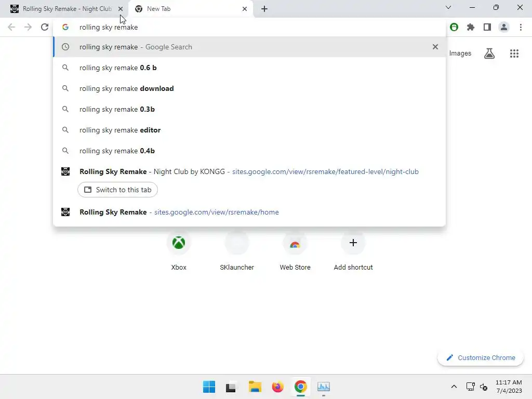Viewport: 532px width, 399px height.
Task: Open the green extension icon in the toolbar
Action: pyautogui.click(x=454, y=27)
